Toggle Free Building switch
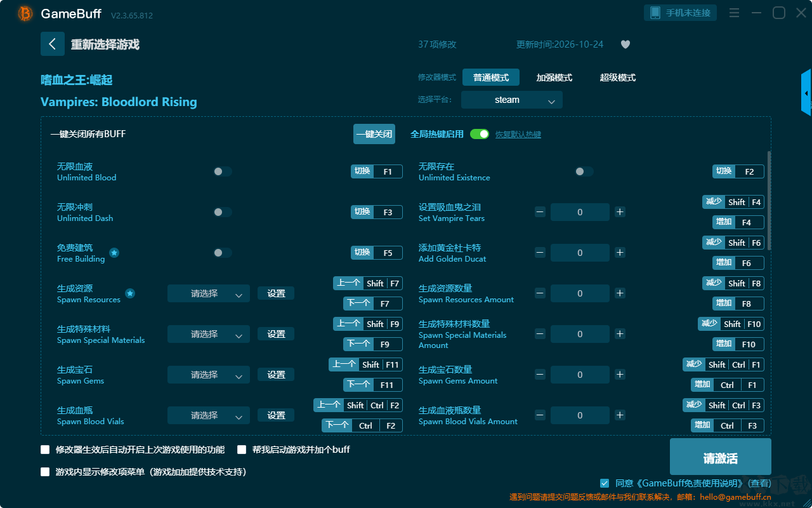Image resolution: width=812 pixels, height=508 pixels. (223, 253)
